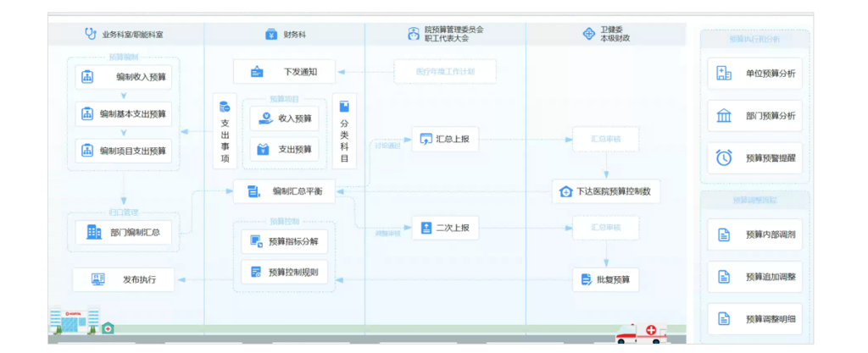Open the 单位预算分析 icon
868x353 pixels.
(x=724, y=74)
